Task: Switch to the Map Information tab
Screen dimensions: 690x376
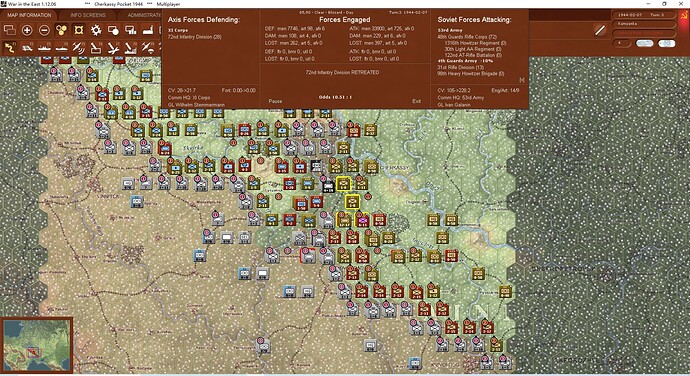Action: coord(29,15)
